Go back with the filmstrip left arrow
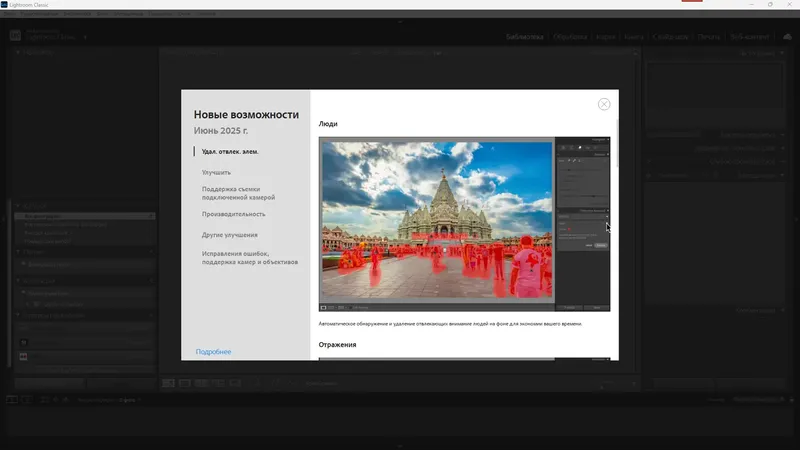Screen dimensions: 800x450 [x=56, y=400]
